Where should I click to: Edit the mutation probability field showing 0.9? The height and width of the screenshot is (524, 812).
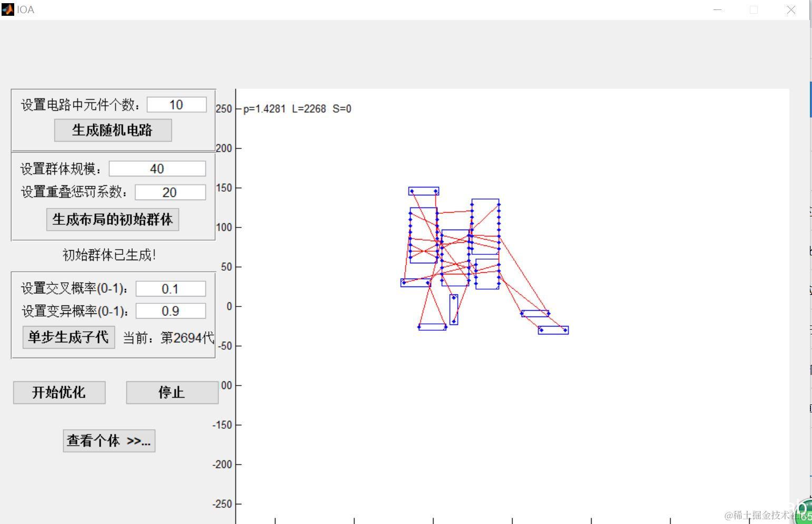point(171,311)
